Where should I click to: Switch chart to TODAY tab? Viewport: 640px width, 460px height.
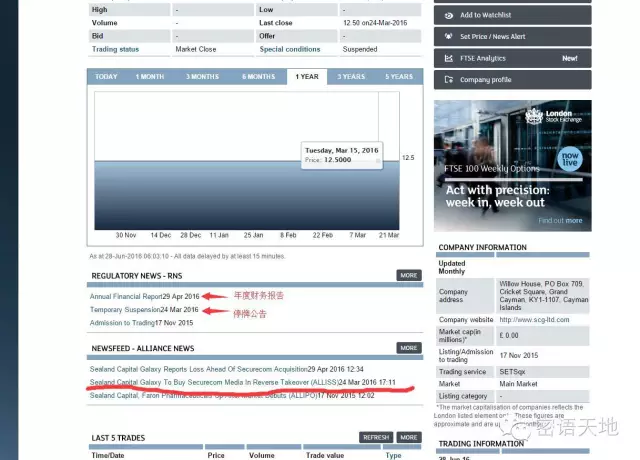(106, 77)
